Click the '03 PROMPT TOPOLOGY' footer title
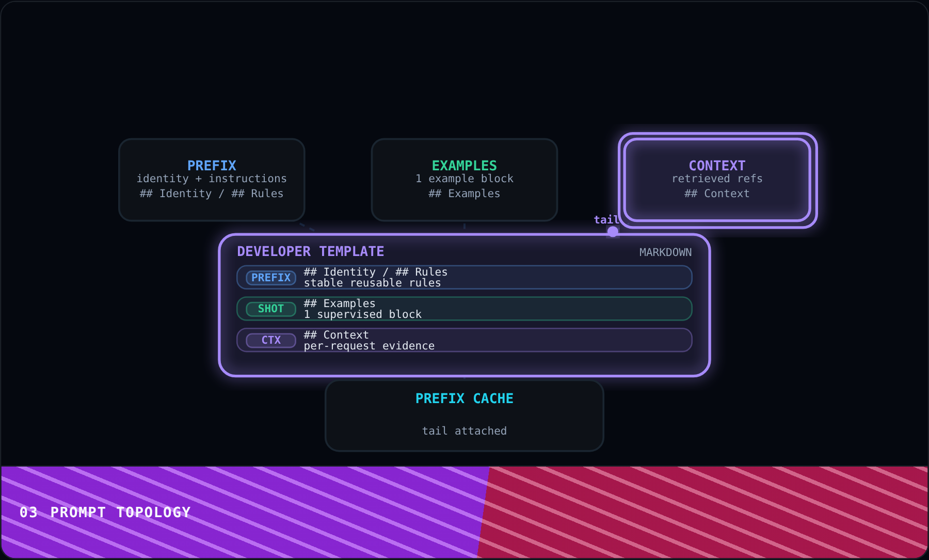Screen dimensions: 929x560 pyautogui.click(x=105, y=513)
